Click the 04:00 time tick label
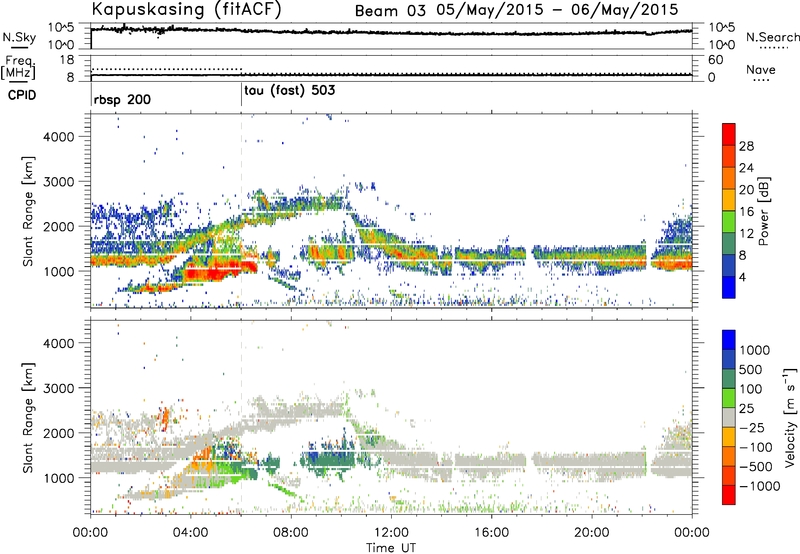 [190, 533]
